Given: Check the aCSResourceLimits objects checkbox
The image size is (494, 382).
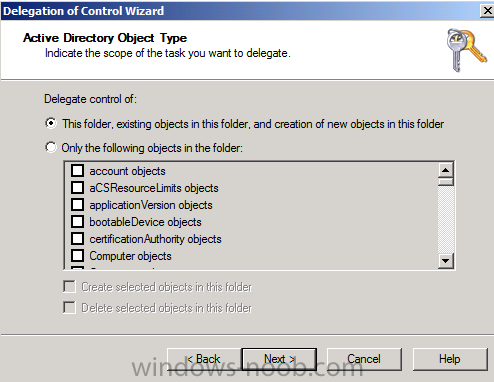Looking at the screenshot, I should click(77, 188).
